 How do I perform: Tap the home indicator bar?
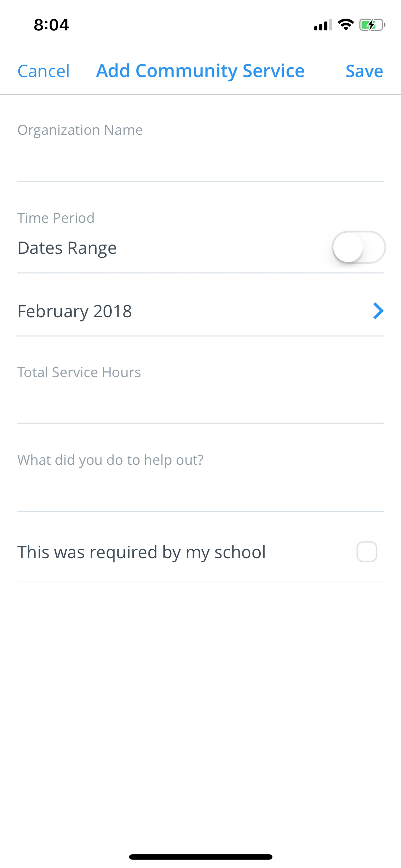point(200,857)
